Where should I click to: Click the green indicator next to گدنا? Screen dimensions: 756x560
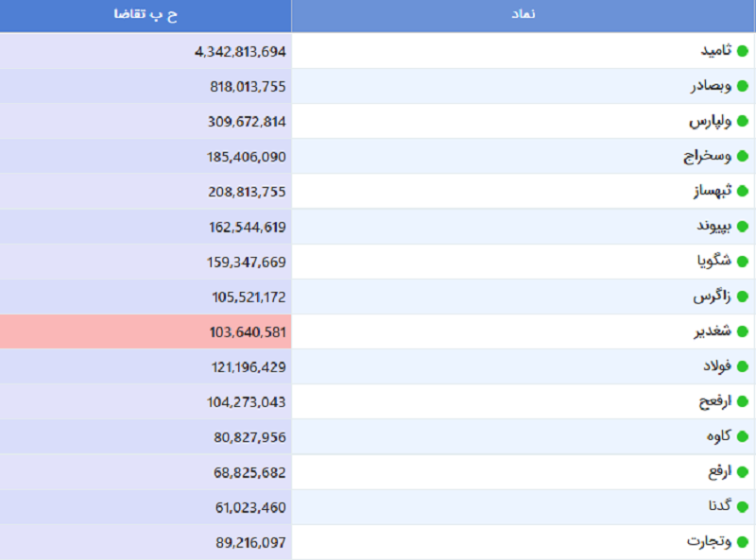click(742, 506)
